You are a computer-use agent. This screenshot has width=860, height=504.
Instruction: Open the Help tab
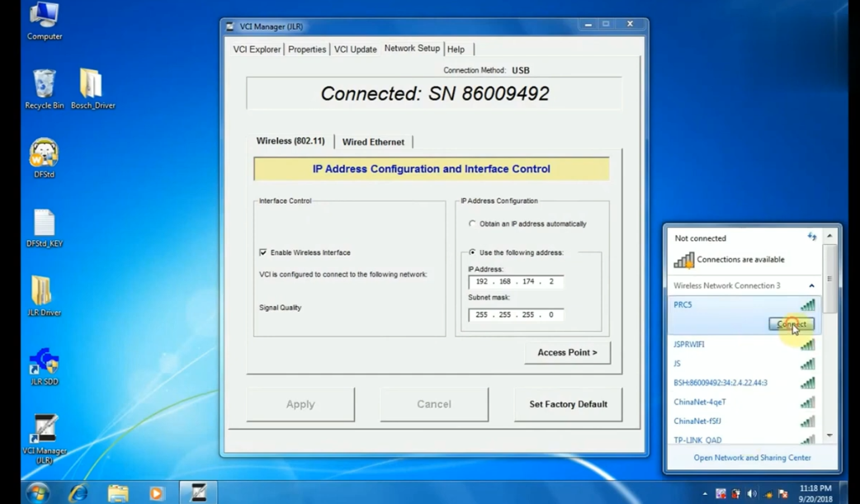[456, 49]
